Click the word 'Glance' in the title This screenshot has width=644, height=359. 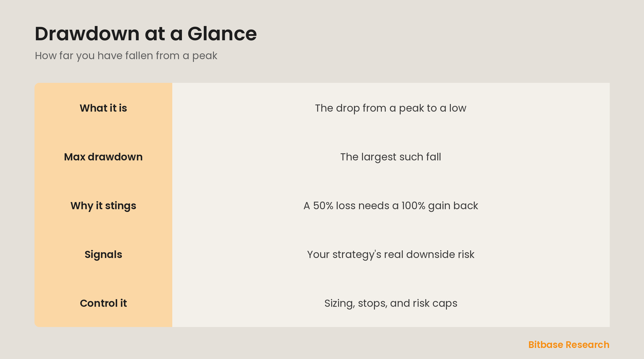pyautogui.click(x=222, y=34)
